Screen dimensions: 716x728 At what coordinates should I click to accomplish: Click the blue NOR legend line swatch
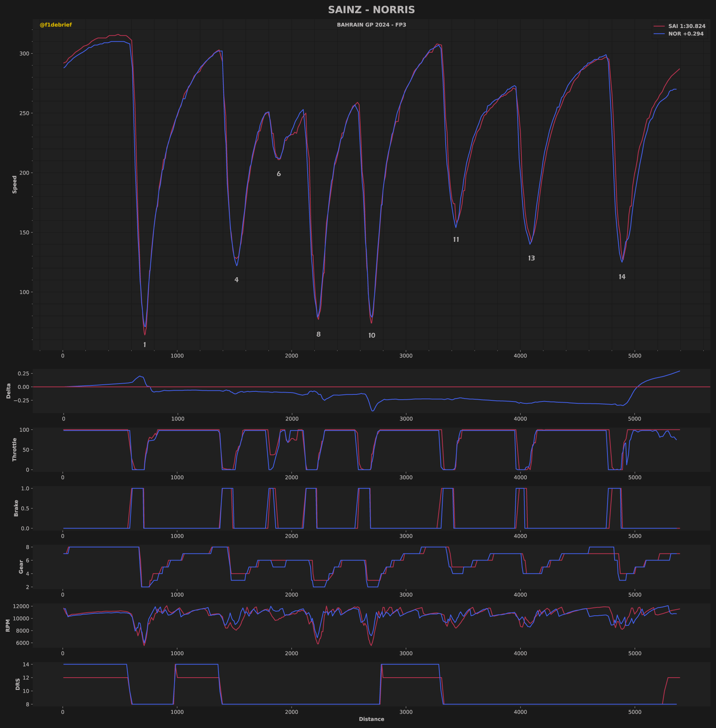659,34
